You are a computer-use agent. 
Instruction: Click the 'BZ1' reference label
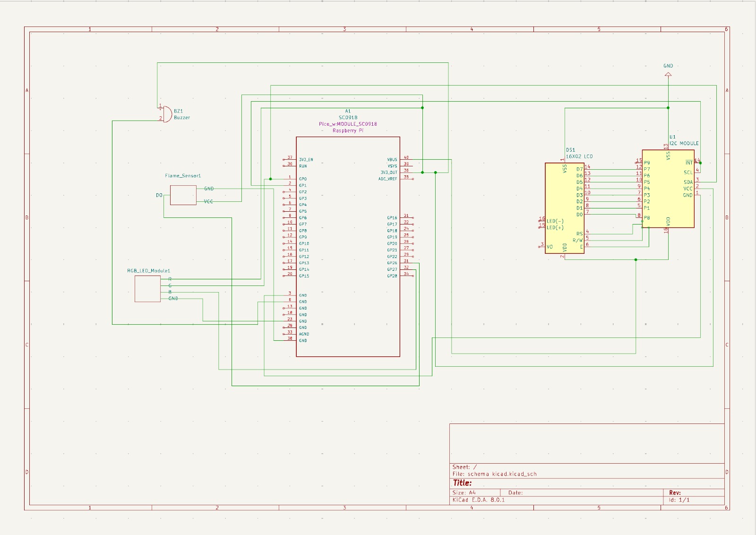point(178,111)
